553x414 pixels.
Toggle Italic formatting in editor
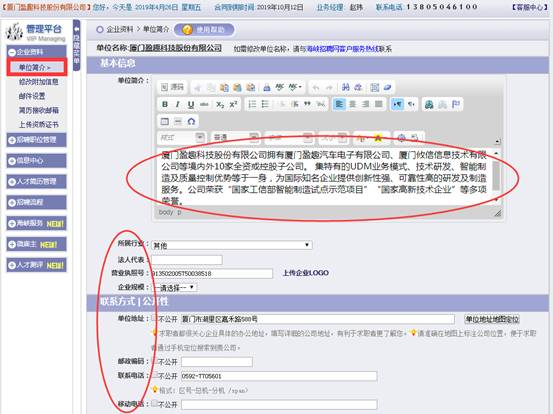177,104
